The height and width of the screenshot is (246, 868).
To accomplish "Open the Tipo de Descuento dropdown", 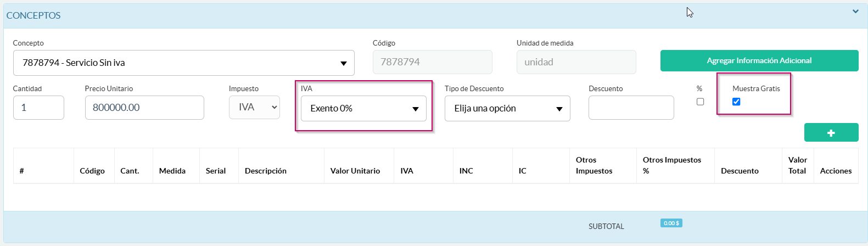I will [507, 109].
